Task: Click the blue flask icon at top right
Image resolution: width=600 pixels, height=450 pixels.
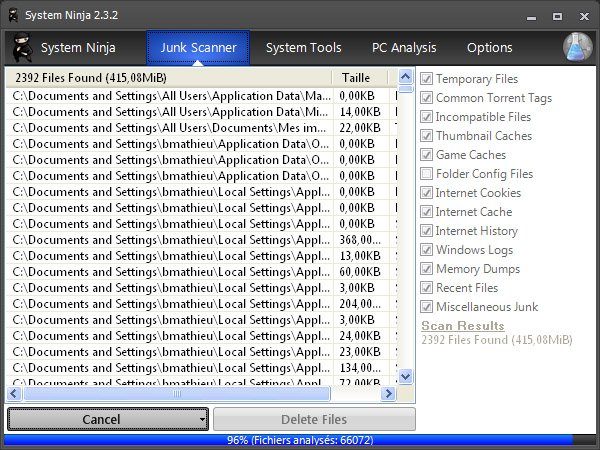Action: tap(577, 47)
